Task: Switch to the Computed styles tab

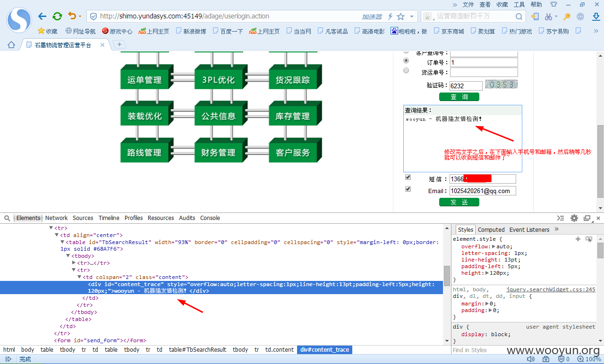Action: [x=491, y=230]
